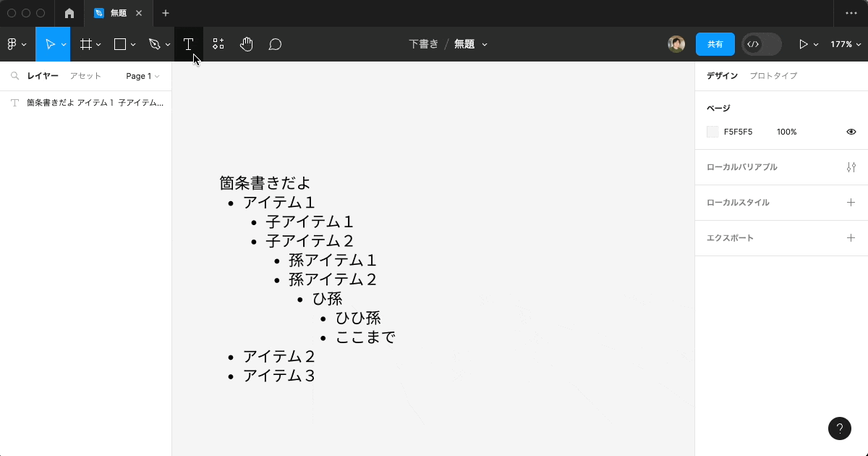Activate the Hand tool
This screenshot has height=456, width=868.
(x=246, y=44)
